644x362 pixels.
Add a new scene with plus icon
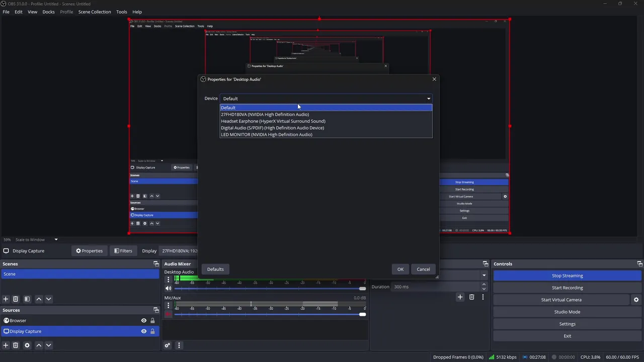(6, 299)
